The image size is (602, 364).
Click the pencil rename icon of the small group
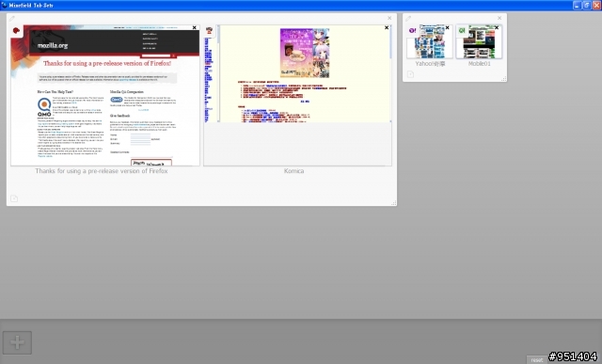(x=408, y=19)
